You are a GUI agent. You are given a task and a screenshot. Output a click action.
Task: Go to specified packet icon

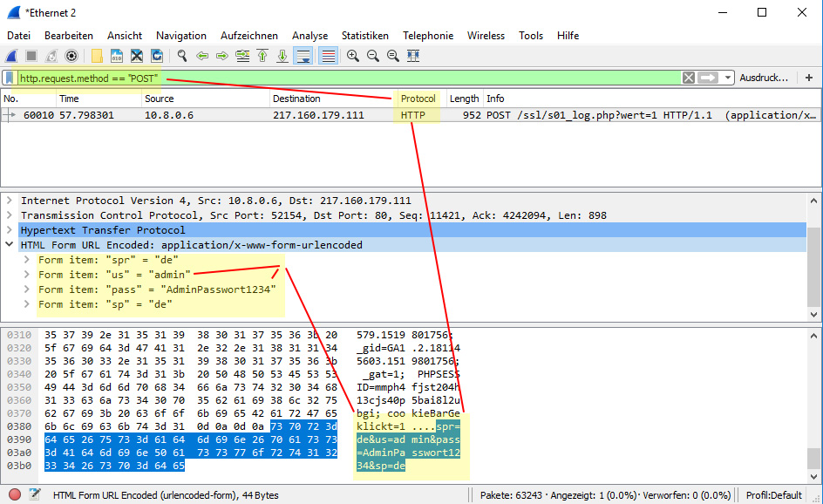(242, 56)
